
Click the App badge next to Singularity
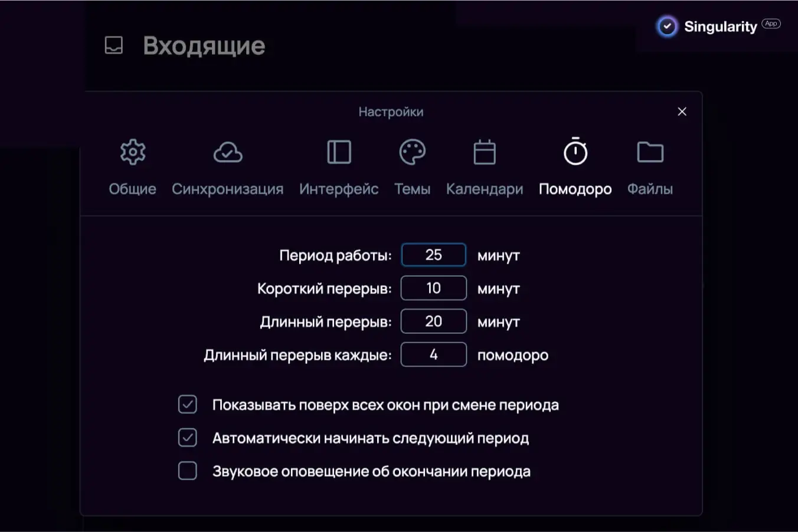[771, 24]
